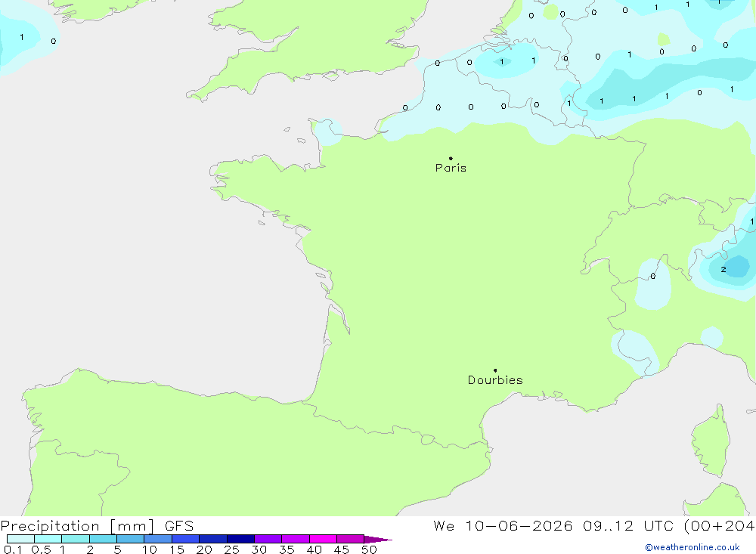Select the 1–2 mm legend color swatch
The width and height of the screenshot is (756, 554).
click(x=76, y=539)
